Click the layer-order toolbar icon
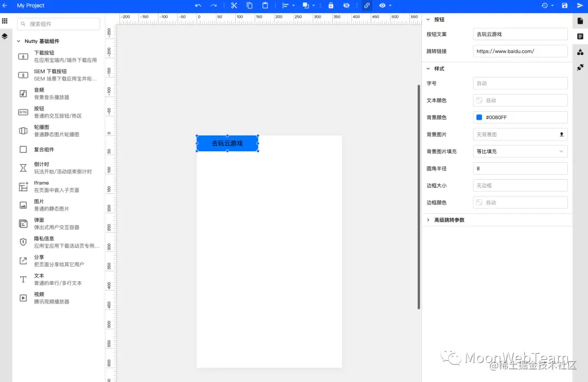The width and height of the screenshot is (588, 382). 305,5
